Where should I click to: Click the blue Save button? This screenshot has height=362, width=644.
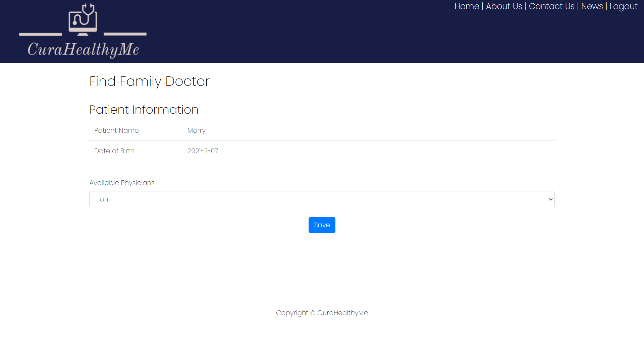322,225
